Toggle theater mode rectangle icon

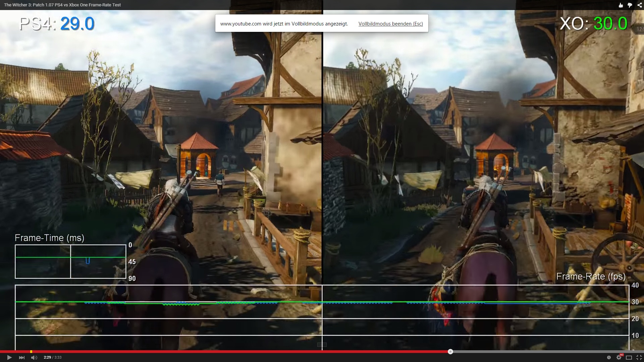click(629, 358)
